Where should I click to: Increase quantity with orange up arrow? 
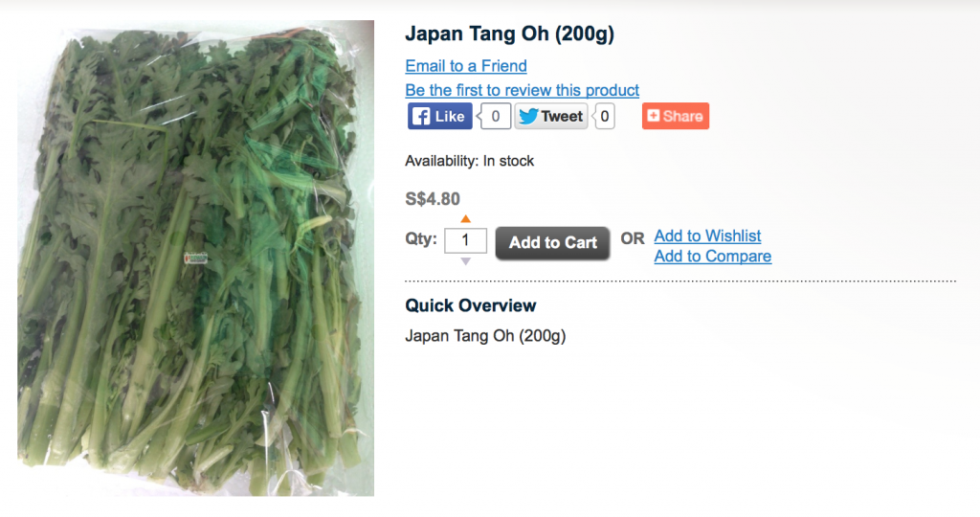466,219
